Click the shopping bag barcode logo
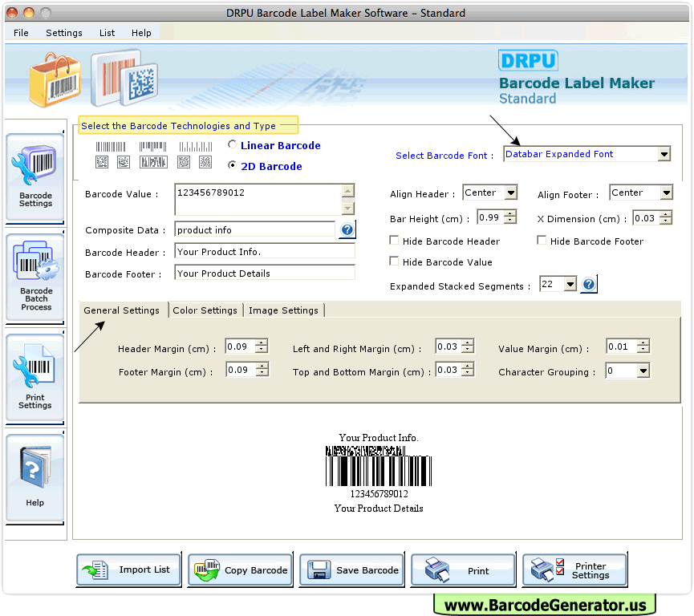The height and width of the screenshot is (616, 694). coord(55,79)
